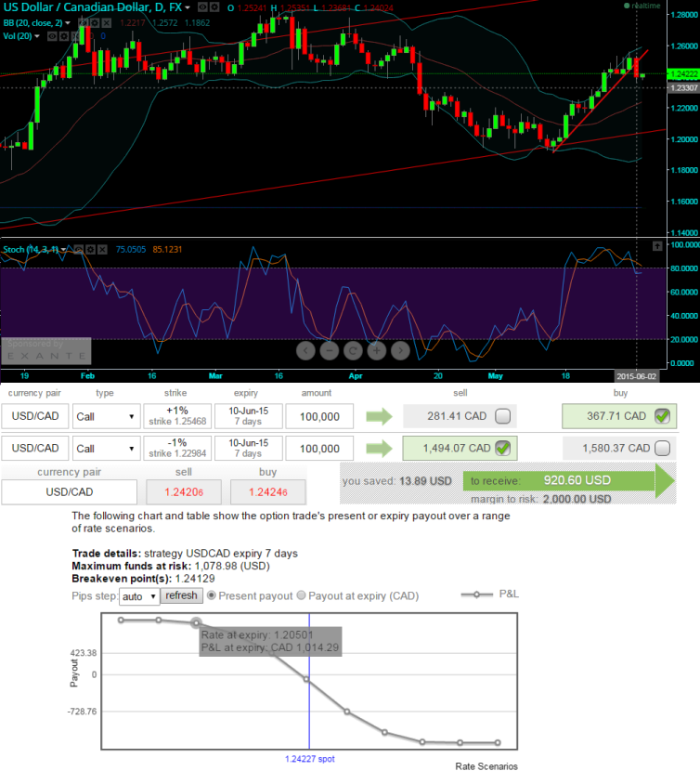Reset chart view with round refresh button
The image size is (700, 771).
(353, 350)
